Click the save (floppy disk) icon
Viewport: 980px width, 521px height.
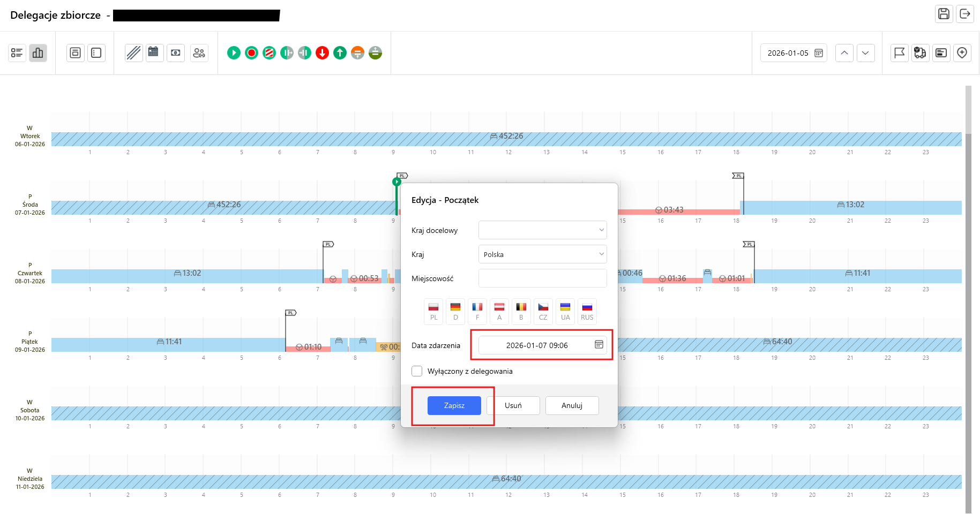(944, 14)
